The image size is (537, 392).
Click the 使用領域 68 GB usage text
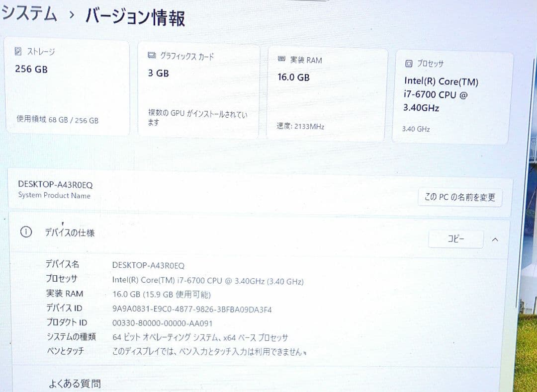click(56, 120)
